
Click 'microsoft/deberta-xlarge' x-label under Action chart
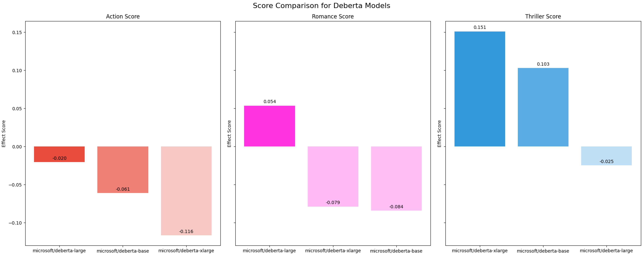point(186,251)
